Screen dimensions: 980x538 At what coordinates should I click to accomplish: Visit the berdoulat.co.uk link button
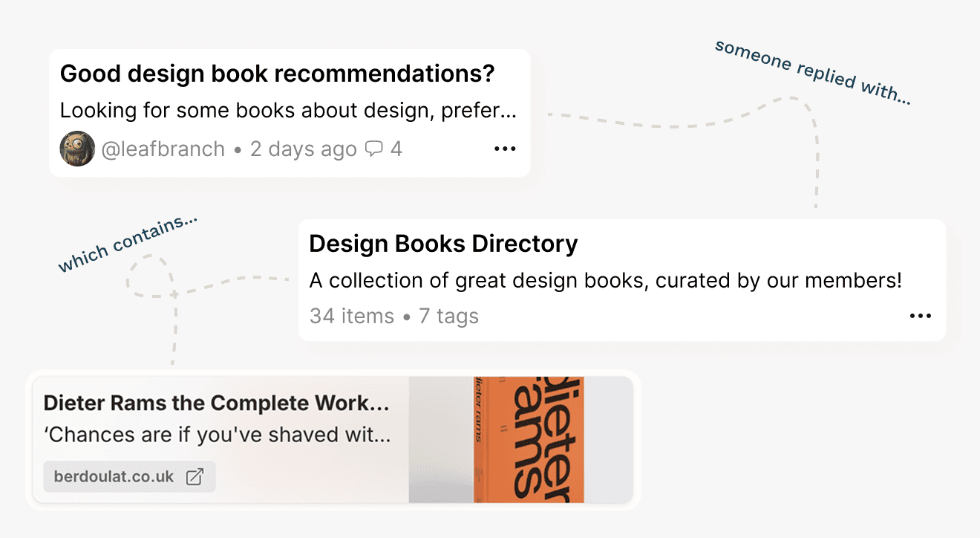coord(129,477)
